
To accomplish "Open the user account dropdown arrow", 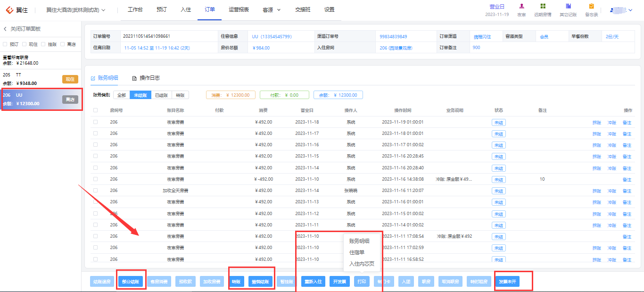I will (630, 10).
